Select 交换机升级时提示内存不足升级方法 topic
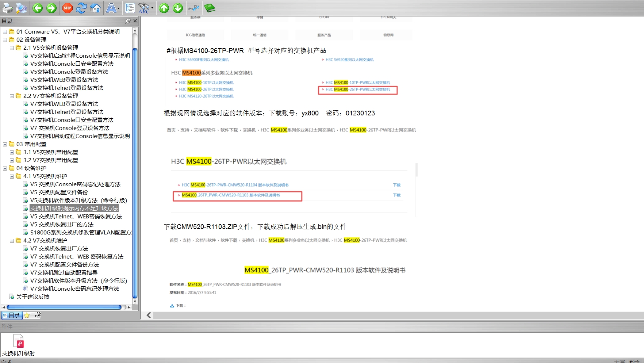This screenshot has width=644, height=363. click(x=74, y=209)
